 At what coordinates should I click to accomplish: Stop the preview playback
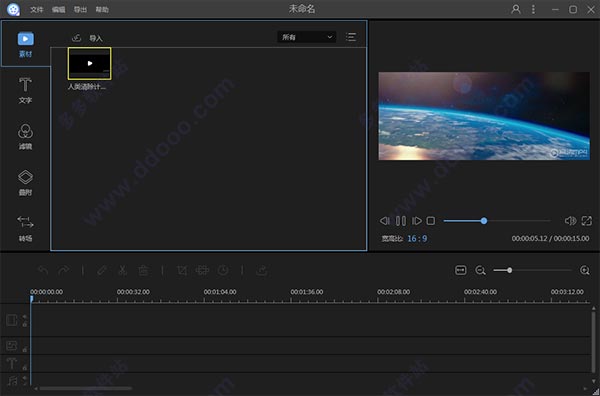431,221
